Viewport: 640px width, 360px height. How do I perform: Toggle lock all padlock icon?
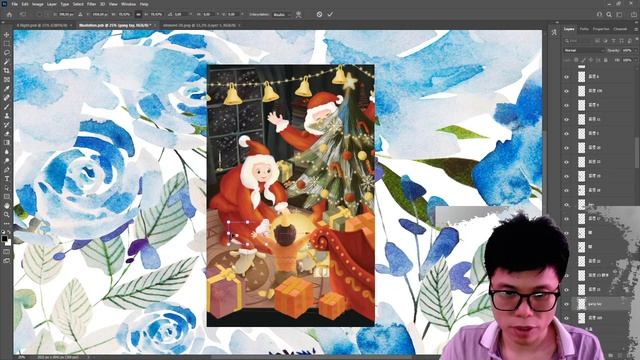605,60
